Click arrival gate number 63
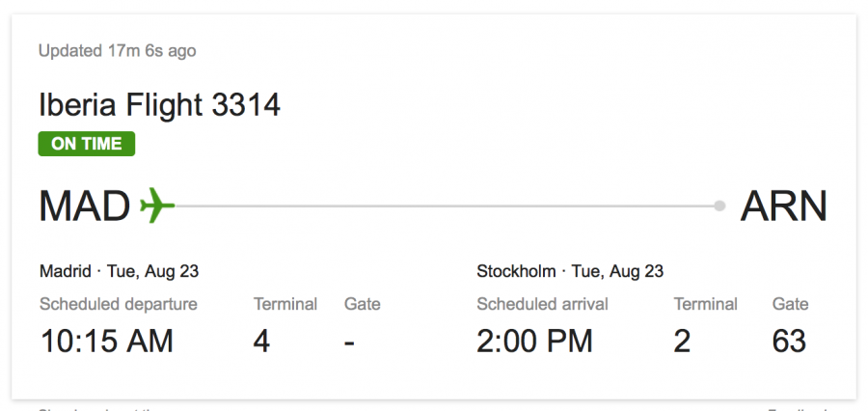 (789, 341)
